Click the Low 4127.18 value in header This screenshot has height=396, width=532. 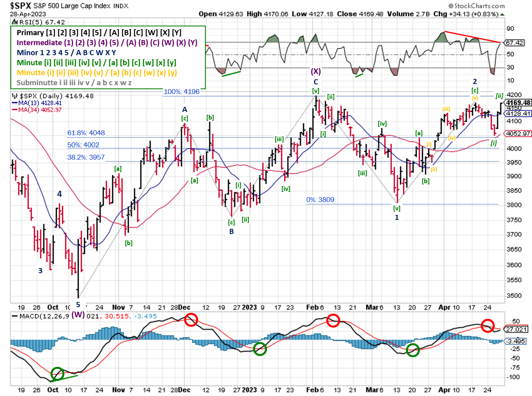pos(313,14)
